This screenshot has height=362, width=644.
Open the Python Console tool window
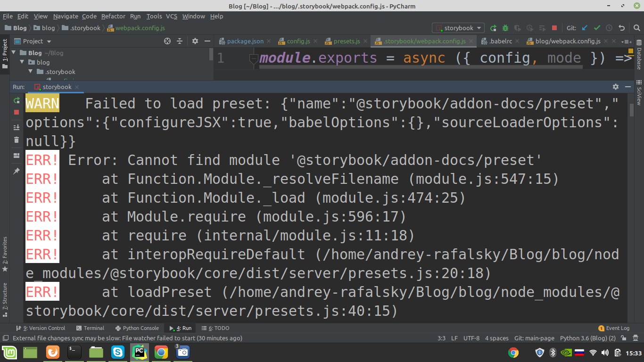(136, 328)
